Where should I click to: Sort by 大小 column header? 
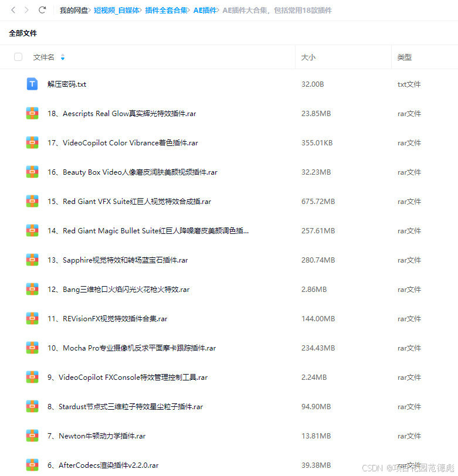tap(308, 57)
